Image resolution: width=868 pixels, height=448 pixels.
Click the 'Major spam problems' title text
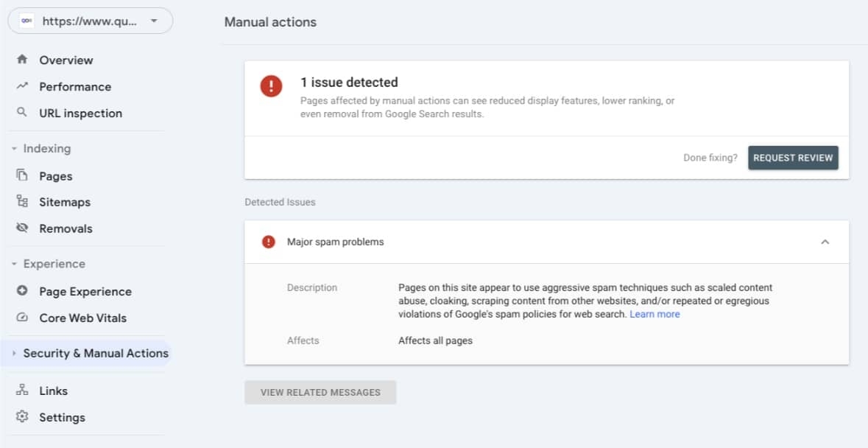pos(336,242)
